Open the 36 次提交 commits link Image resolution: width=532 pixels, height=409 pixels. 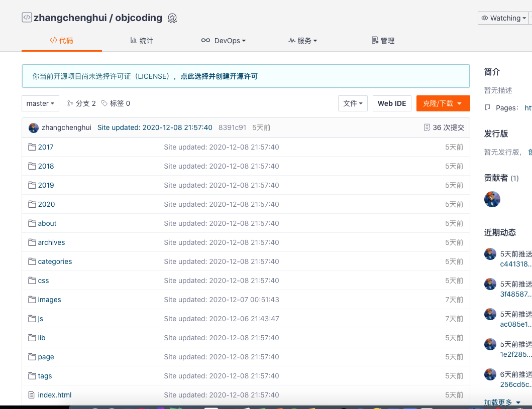click(444, 127)
